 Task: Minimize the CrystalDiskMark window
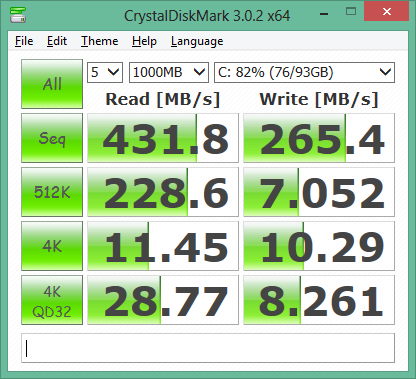[x=324, y=14]
